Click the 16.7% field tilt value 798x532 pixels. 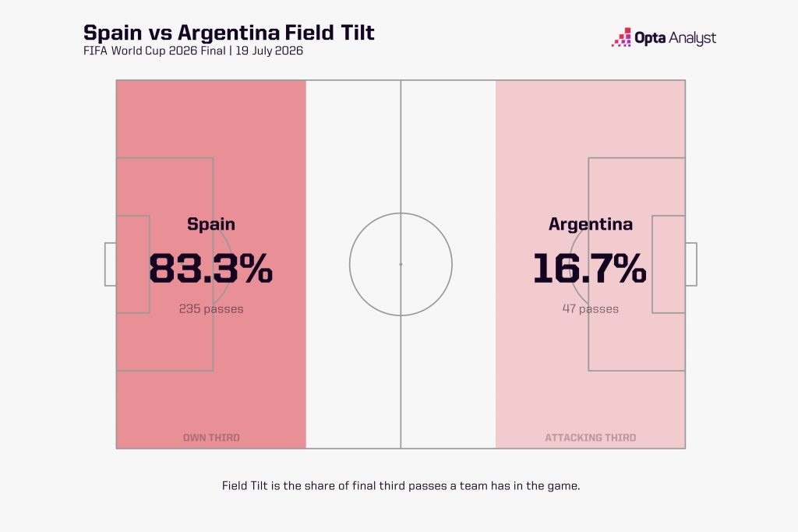(x=590, y=268)
